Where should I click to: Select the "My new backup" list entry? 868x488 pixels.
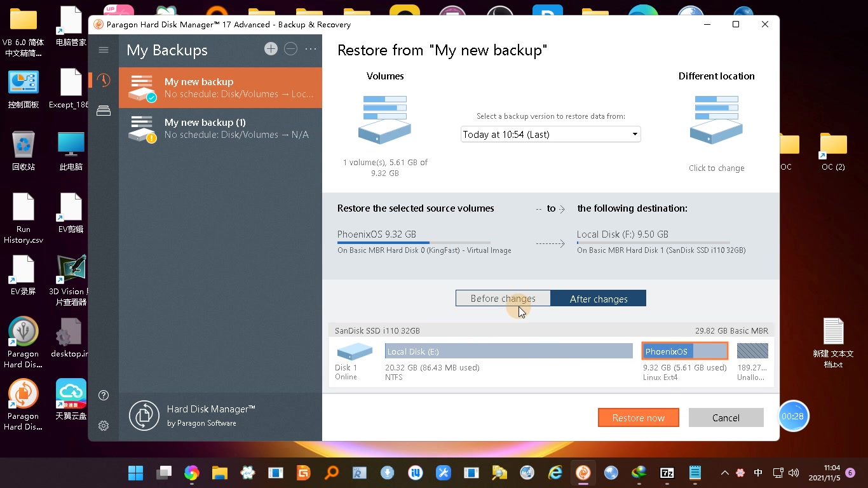click(x=220, y=88)
